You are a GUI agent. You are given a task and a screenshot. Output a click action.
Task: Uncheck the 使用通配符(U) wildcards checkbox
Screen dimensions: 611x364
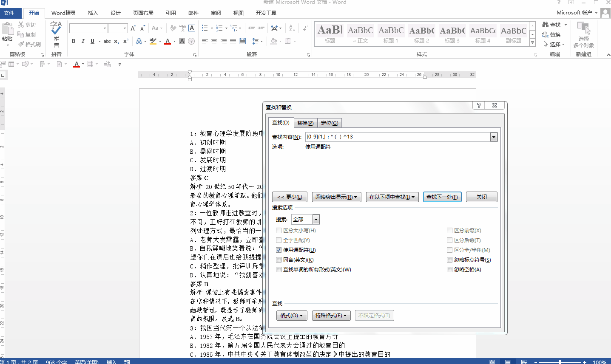279,250
